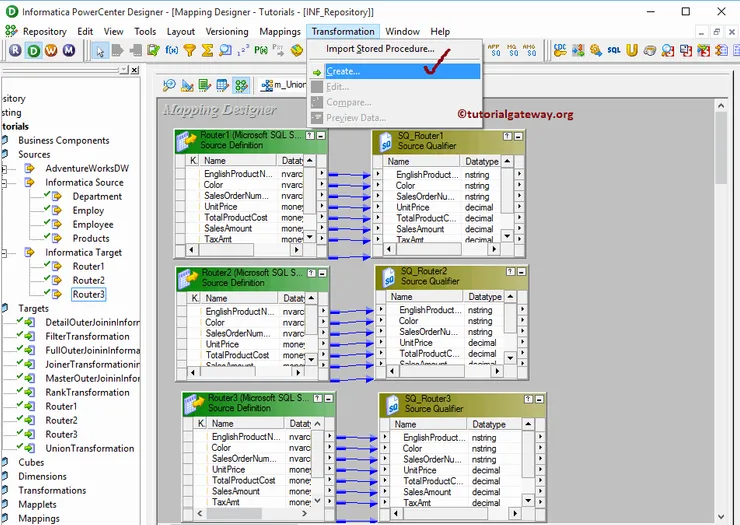This screenshot has width=740, height=525.
Task: Open the Mappings menu
Action: click(280, 32)
